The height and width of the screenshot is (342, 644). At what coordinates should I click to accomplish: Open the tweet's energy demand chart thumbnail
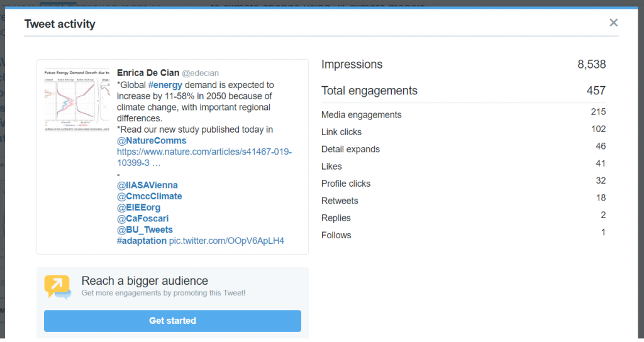pyautogui.click(x=77, y=100)
